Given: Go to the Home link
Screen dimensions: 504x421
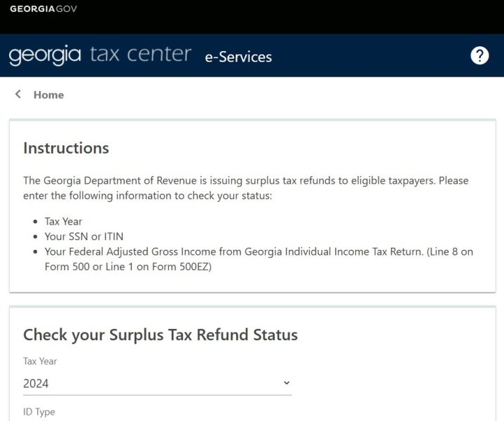Looking at the screenshot, I should (48, 95).
